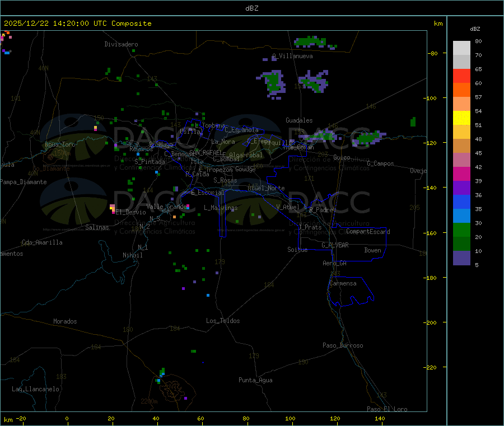Click the '100' tick on the bottom axis

coord(290,419)
